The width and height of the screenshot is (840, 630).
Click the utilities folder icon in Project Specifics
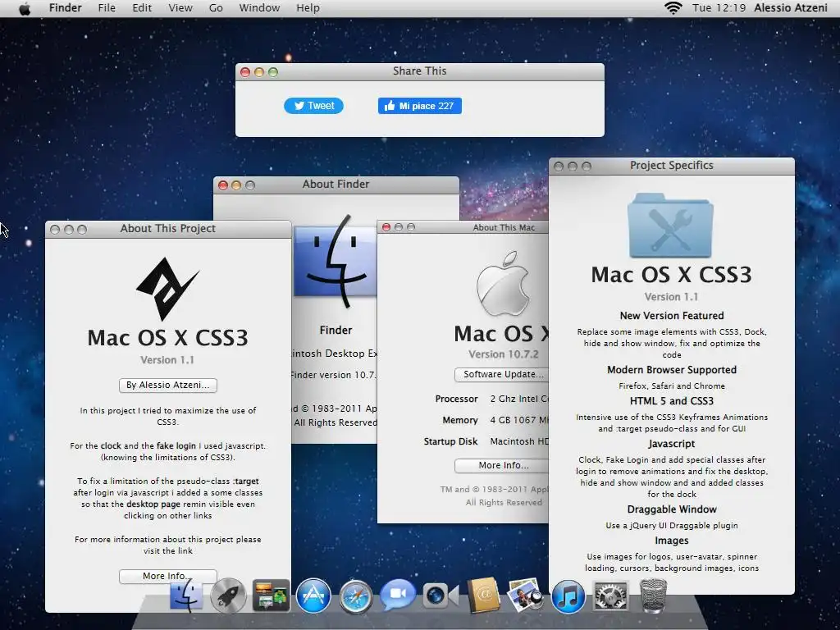coord(671,226)
